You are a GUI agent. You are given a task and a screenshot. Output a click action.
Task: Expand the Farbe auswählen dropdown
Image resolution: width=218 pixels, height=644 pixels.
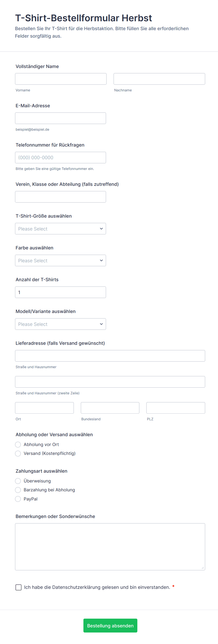click(60, 260)
